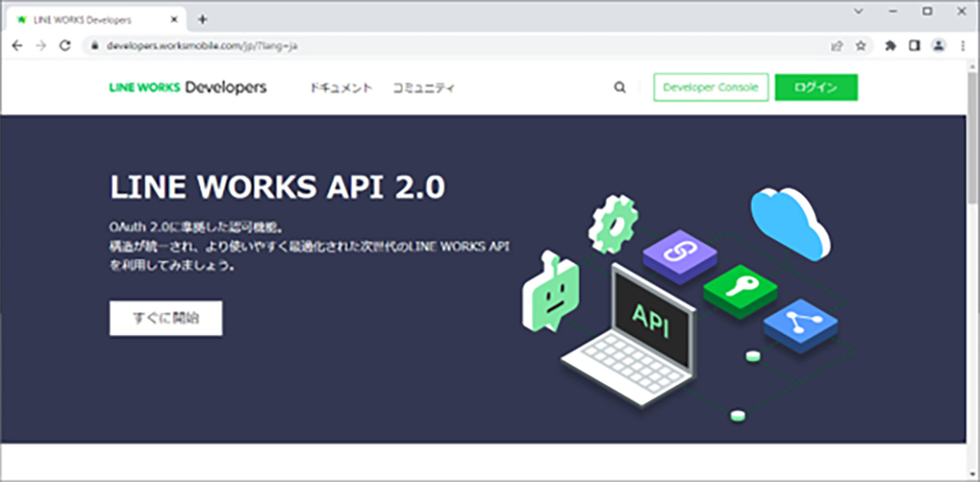Open the Chrome extensions puzzle icon
The height and width of the screenshot is (482, 980).
click(x=891, y=46)
